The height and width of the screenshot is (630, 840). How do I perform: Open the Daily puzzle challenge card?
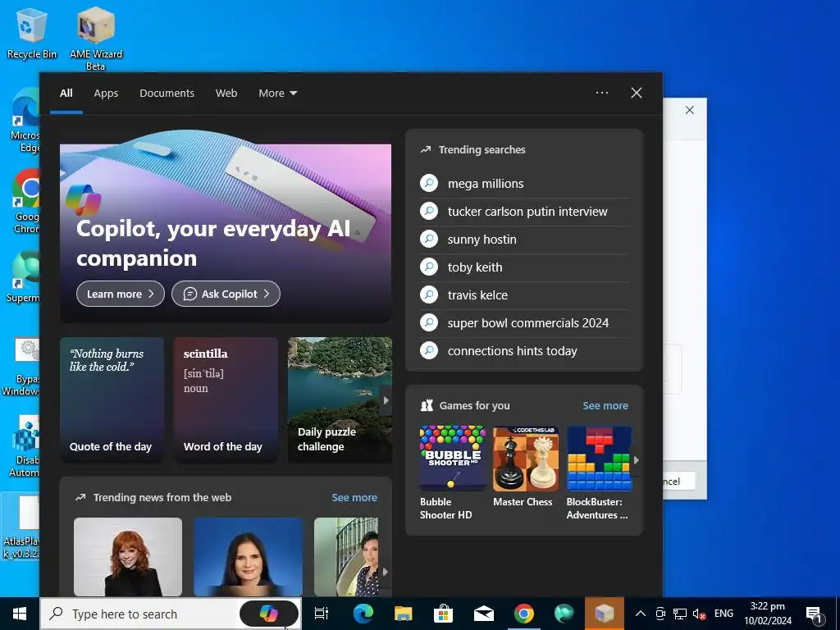pos(340,399)
